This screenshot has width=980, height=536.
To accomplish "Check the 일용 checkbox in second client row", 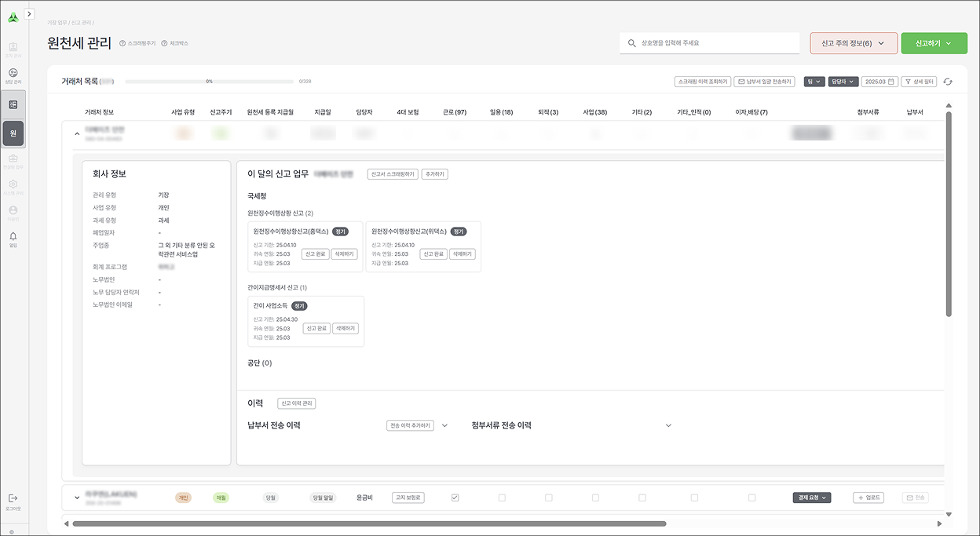I will click(x=502, y=498).
